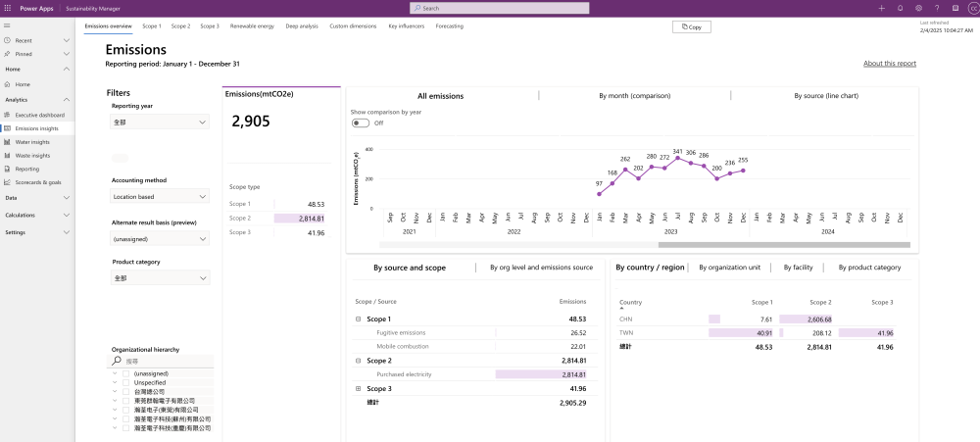Screen dimensions: 980x442
Task: Tick the (unassigned) organizational hierarchy checkbox
Action: [x=125, y=373]
